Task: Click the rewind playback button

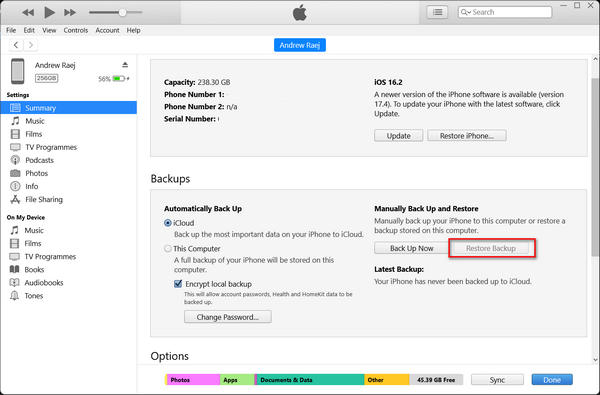Action: (28, 13)
